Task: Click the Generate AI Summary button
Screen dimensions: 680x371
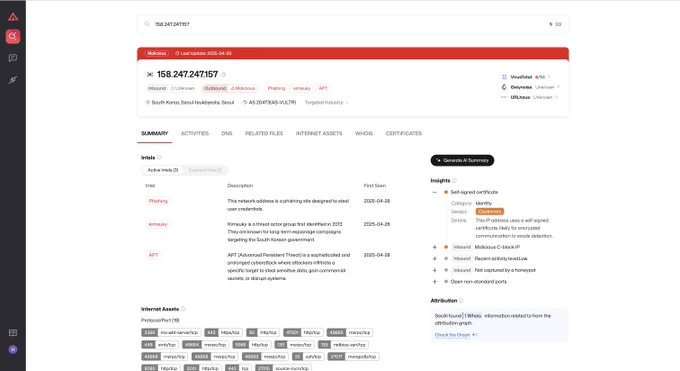Action: point(462,161)
